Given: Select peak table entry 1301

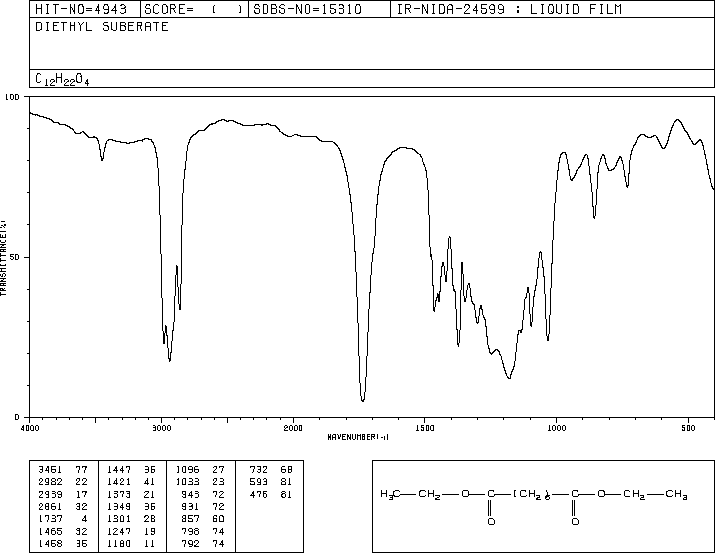Looking at the screenshot, I should [x=119, y=519].
